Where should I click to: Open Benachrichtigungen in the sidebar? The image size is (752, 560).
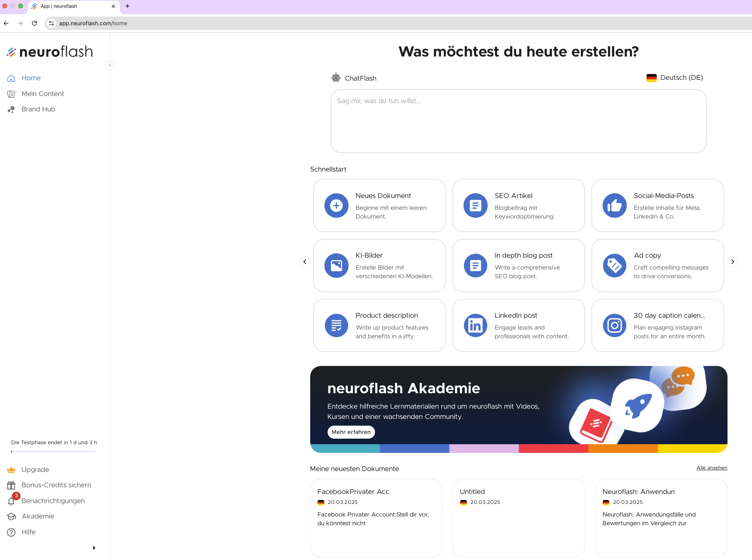pos(53,501)
